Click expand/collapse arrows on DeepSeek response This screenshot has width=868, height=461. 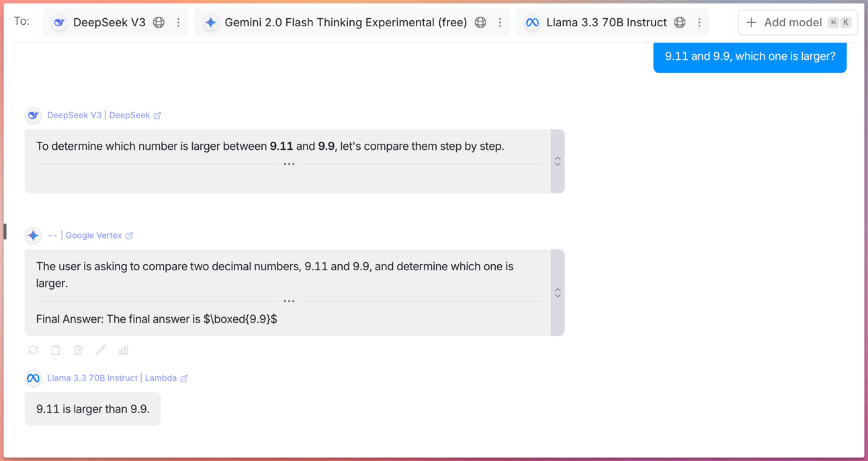[558, 161]
